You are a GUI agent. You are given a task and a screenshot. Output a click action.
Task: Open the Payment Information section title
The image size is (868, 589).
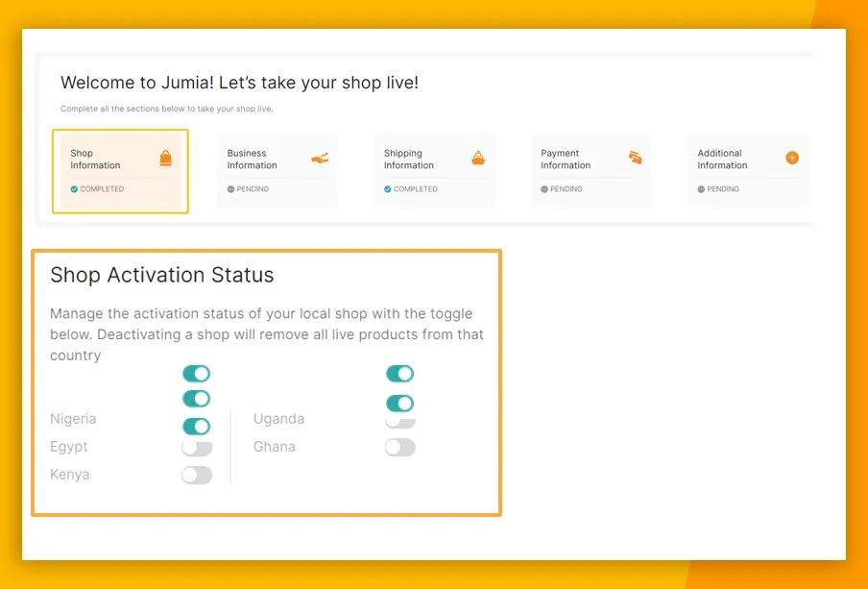566,160
